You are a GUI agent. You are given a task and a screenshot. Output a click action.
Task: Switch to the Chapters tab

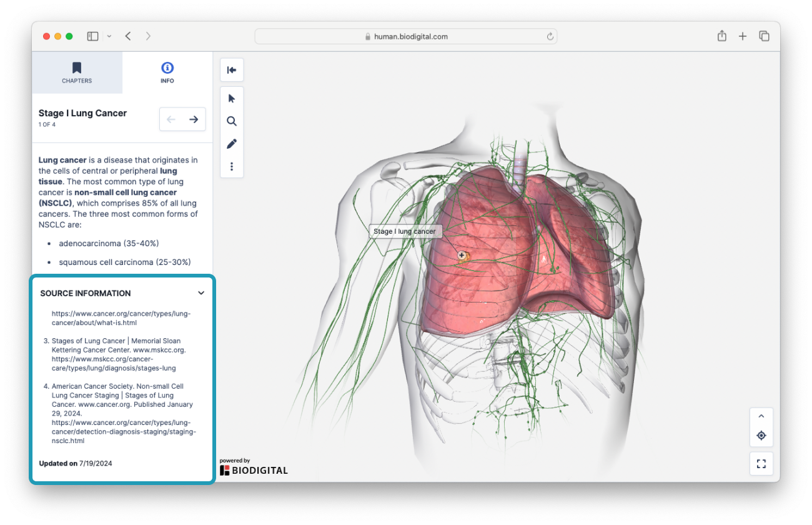[77, 72]
